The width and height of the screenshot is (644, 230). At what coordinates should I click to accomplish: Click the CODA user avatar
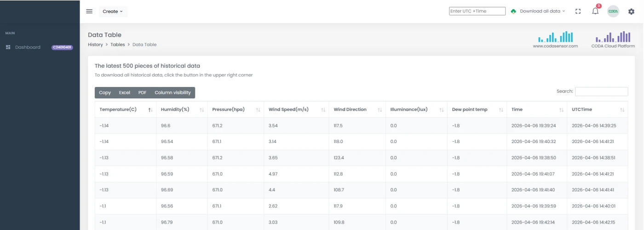[x=613, y=11]
